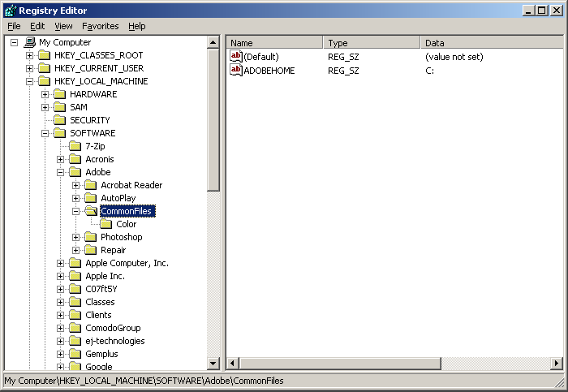Click the status bar registry path text
This screenshot has width=568, height=392.
(144, 381)
